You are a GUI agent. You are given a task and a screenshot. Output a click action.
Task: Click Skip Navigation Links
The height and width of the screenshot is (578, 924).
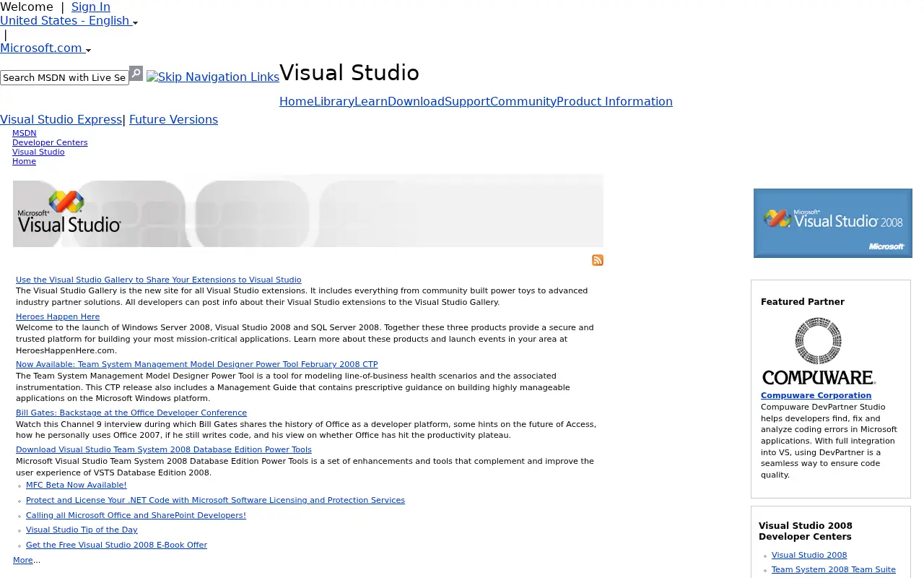click(213, 77)
